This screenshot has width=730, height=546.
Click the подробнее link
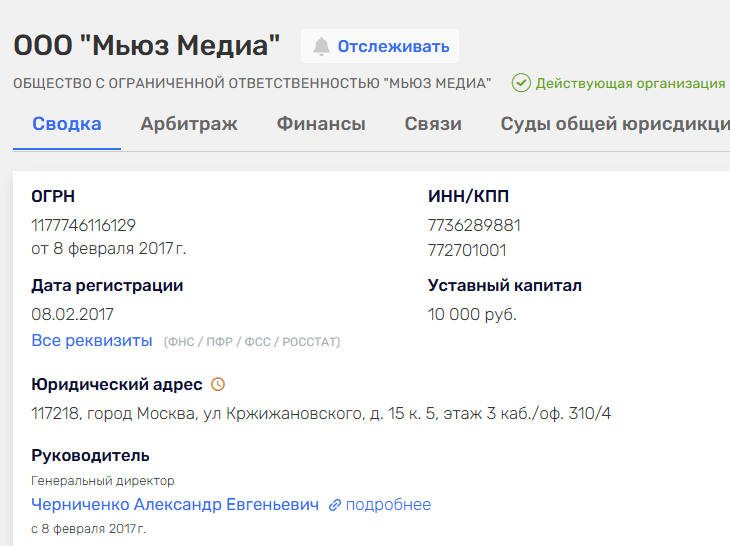pos(388,505)
